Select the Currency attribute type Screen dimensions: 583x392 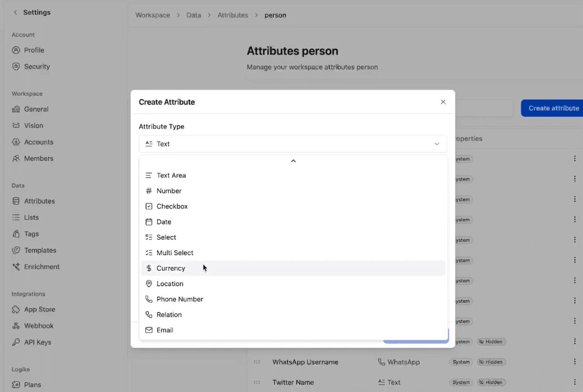170,268
